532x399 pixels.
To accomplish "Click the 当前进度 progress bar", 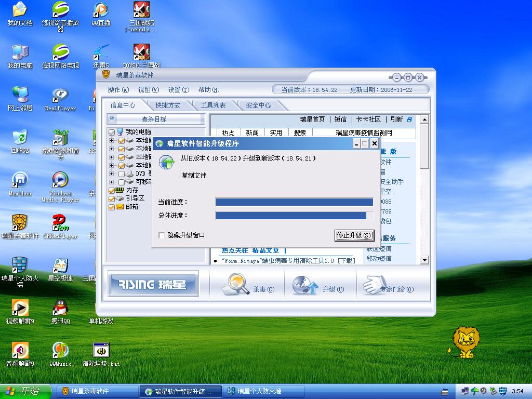I will click(294, 202).
